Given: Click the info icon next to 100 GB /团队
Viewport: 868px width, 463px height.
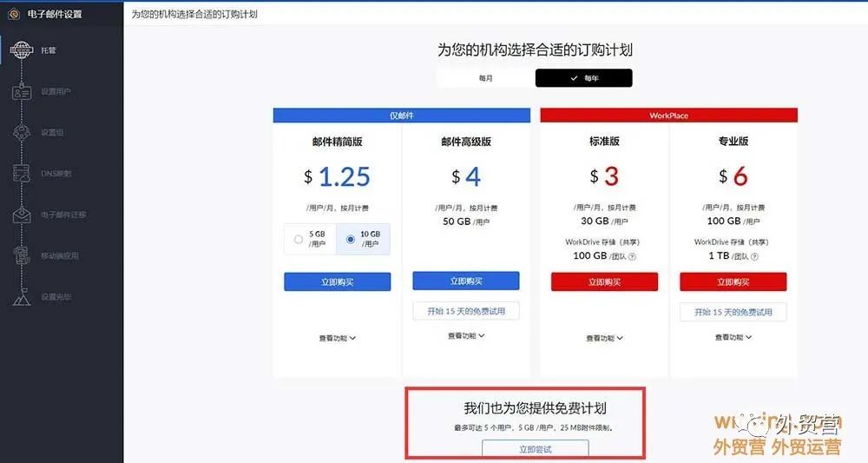Looking at the screenshot, I should 632,256.
